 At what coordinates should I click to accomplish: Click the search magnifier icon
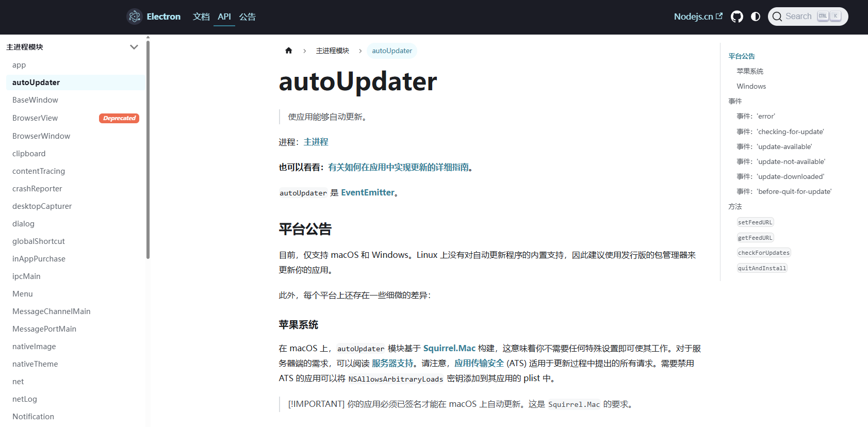click(x=777, y=17)
